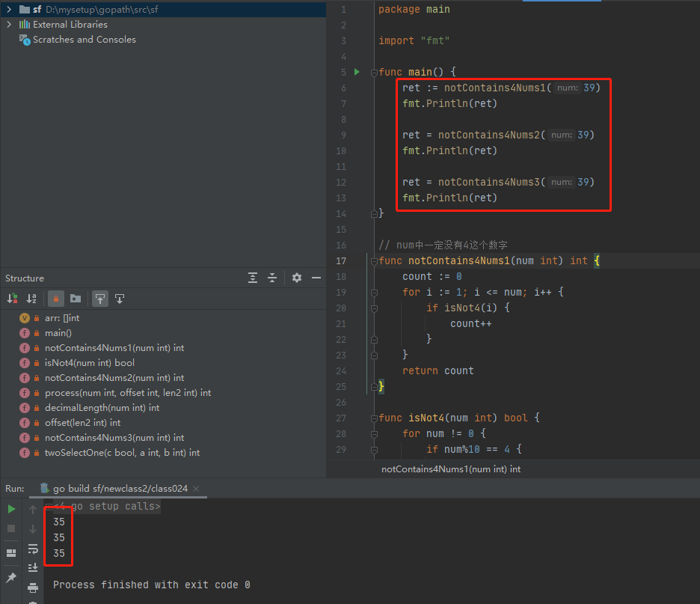The height and width of the screenshot is (604, 700).
Task: Select notContains4Nums3 in Structure list
Action: click(x=114, y=437)
